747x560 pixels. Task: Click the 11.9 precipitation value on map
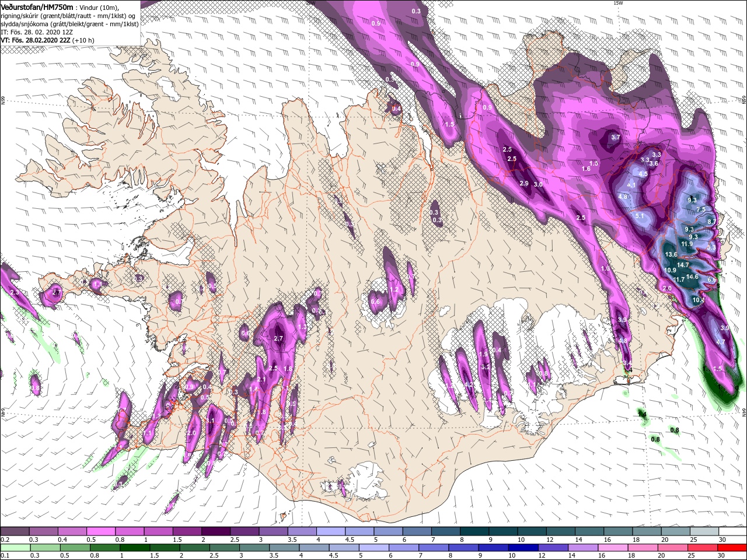pyautogui.click(x=687, y=244)
